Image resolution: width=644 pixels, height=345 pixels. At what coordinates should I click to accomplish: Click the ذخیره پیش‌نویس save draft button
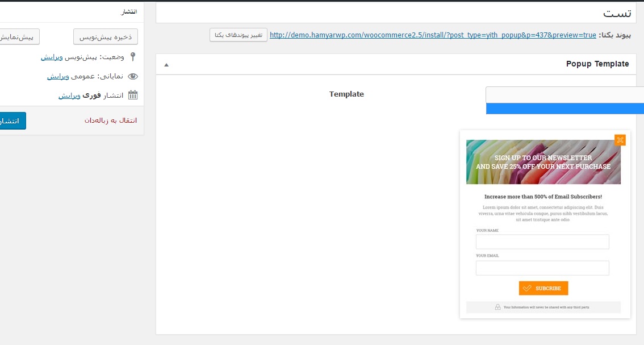pos(106,37)
